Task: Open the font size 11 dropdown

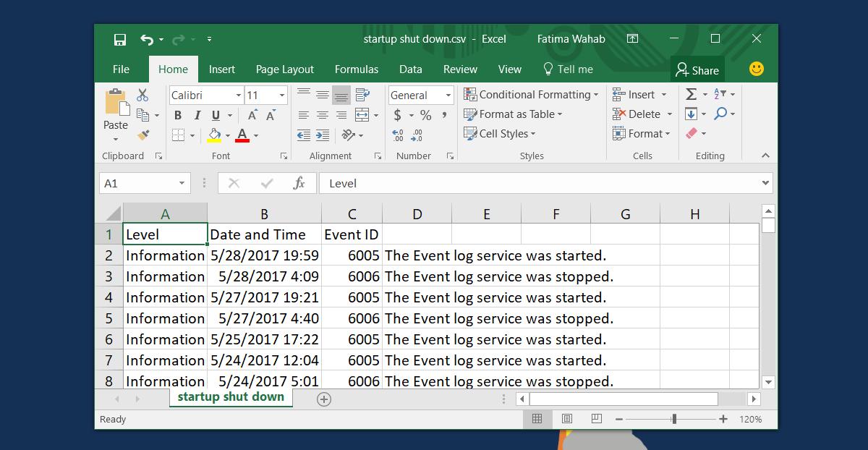Action: [282, 95]
